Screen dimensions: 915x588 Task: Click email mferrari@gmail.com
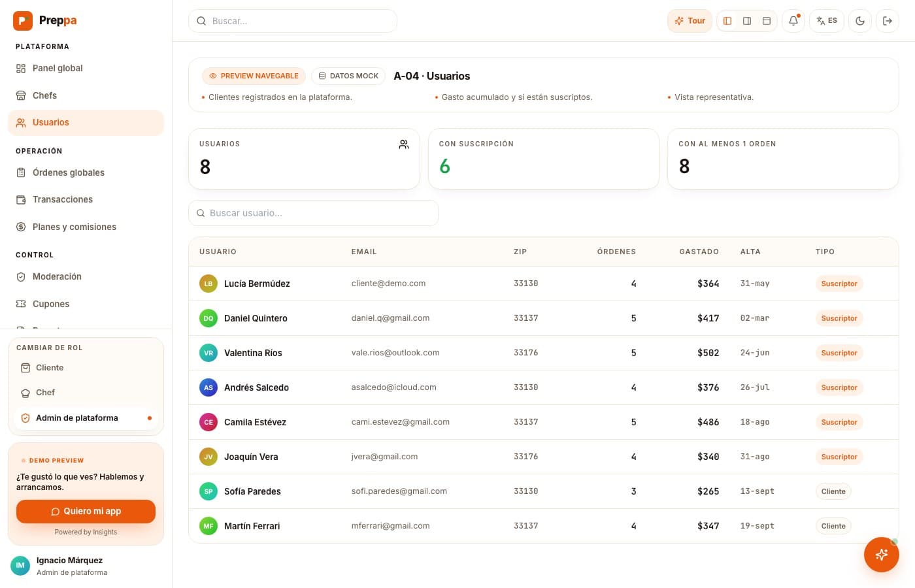[390, 526]
